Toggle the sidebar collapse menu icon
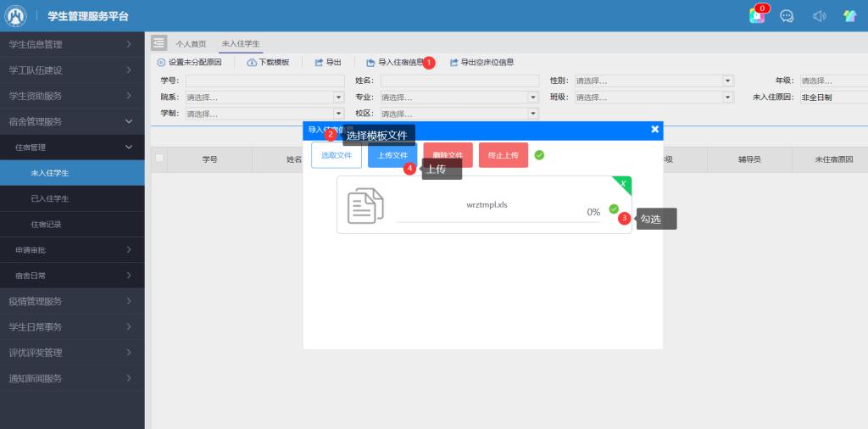The width and height of the screenshot is (868, 429). tap(159, 43)
